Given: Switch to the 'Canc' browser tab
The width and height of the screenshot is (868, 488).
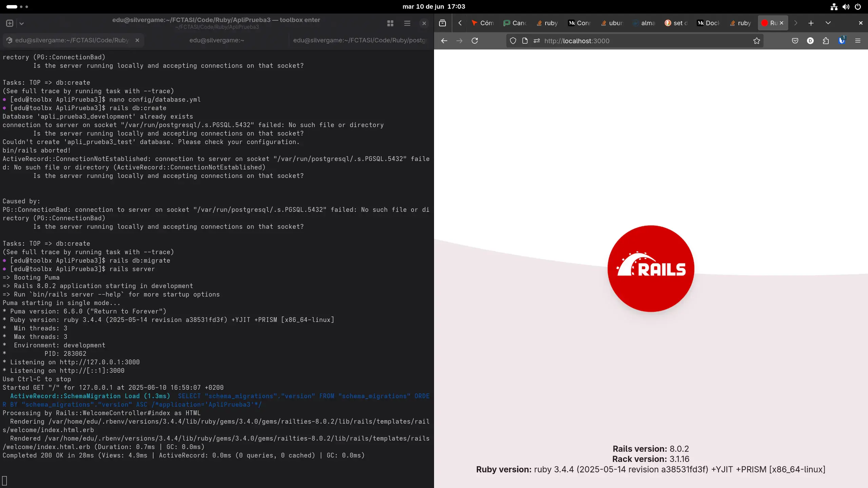Looking at the screenshot, I should point(515,23).
